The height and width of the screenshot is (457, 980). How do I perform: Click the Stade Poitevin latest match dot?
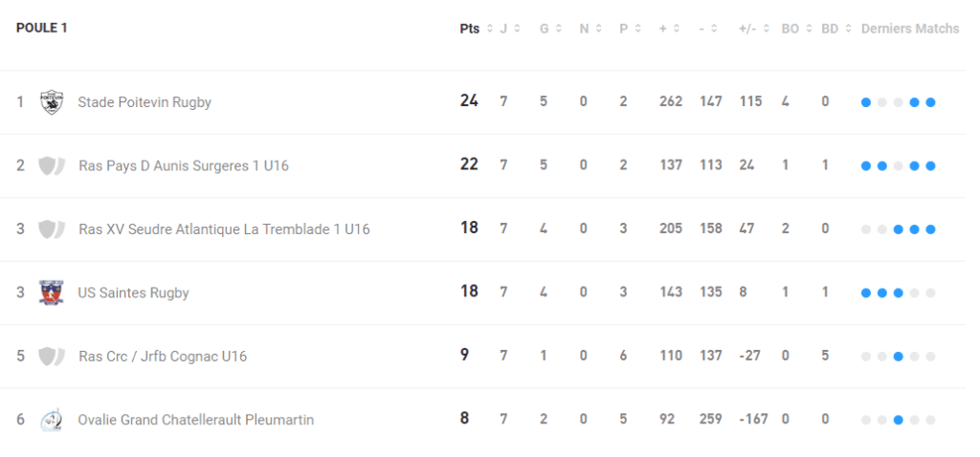(930, 102)
